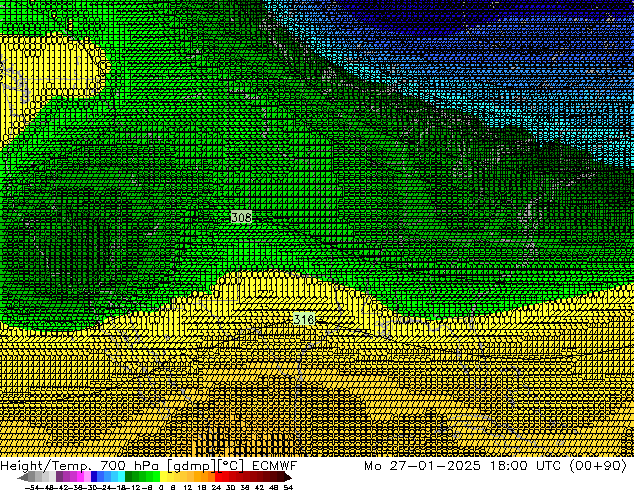634x490 pixels.
Task: Pick the darkest green legend swatch
Action: click(128, 477)
